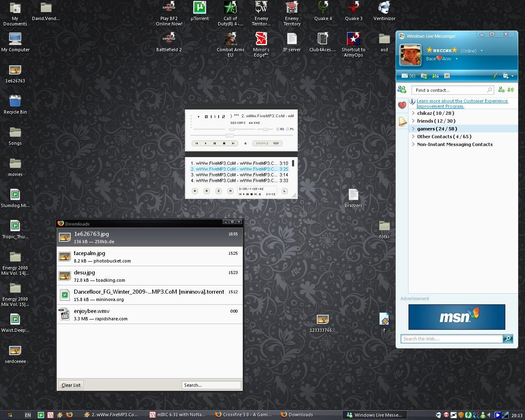Stop playback in main player controls
The image size is (525, 420).
point(224,143)
